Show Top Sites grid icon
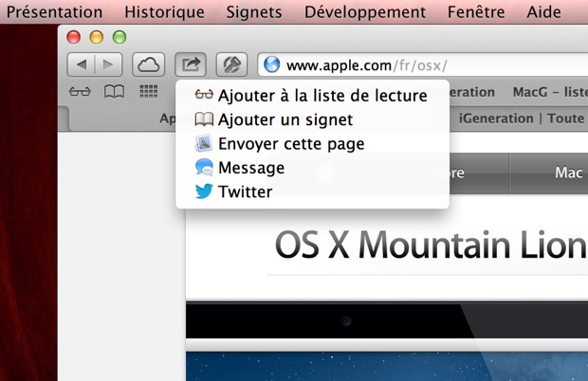 pos(149,91)
